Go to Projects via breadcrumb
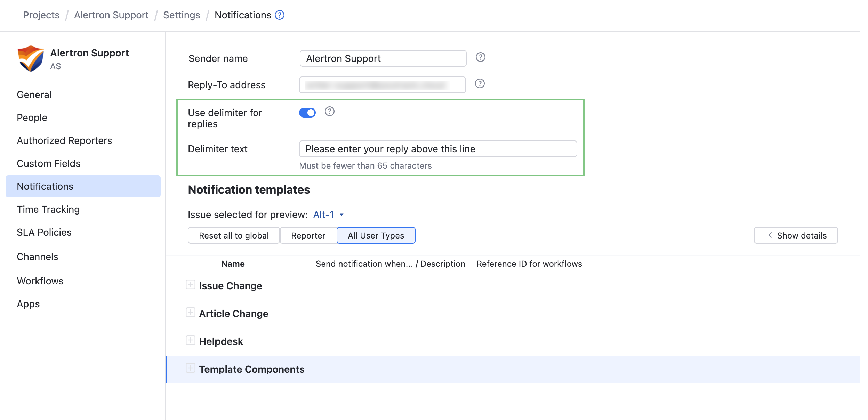The image size is (868, 420). (x=41, y=15)
